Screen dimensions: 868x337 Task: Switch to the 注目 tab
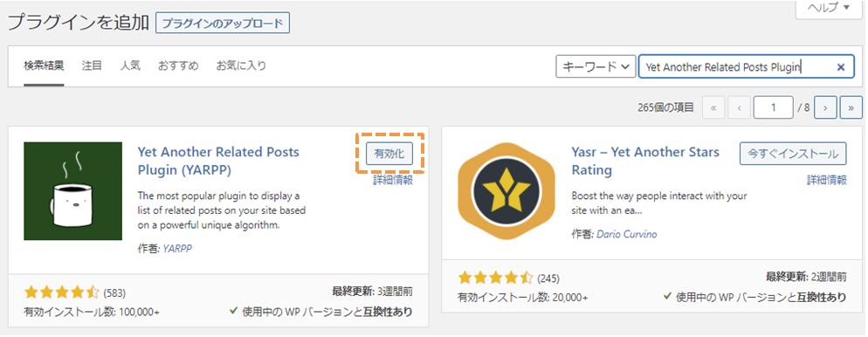(x=92, y=65)
